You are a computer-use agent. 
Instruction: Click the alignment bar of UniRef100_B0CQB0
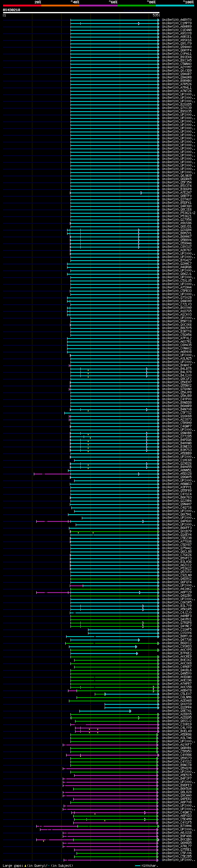(x=98, y=840)
